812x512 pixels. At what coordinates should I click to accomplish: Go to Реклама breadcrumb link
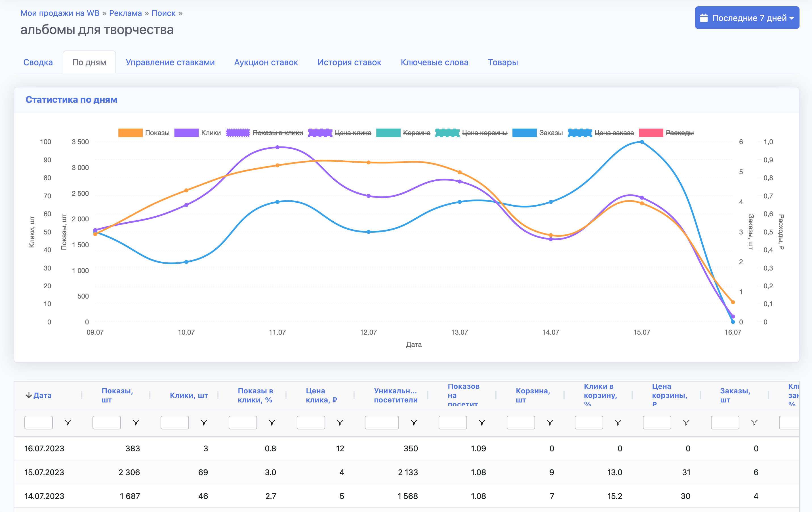pyautogui.click(x=125, y=13)
